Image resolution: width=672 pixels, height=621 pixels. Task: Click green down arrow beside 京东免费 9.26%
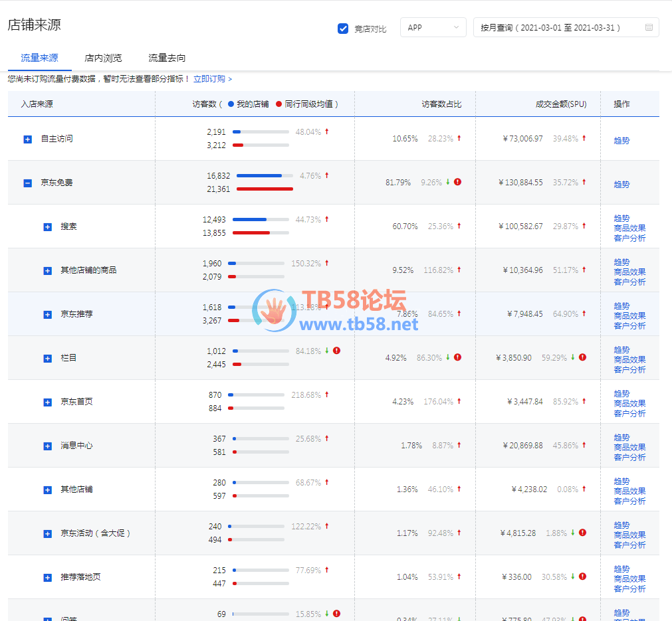click(448, 182)
